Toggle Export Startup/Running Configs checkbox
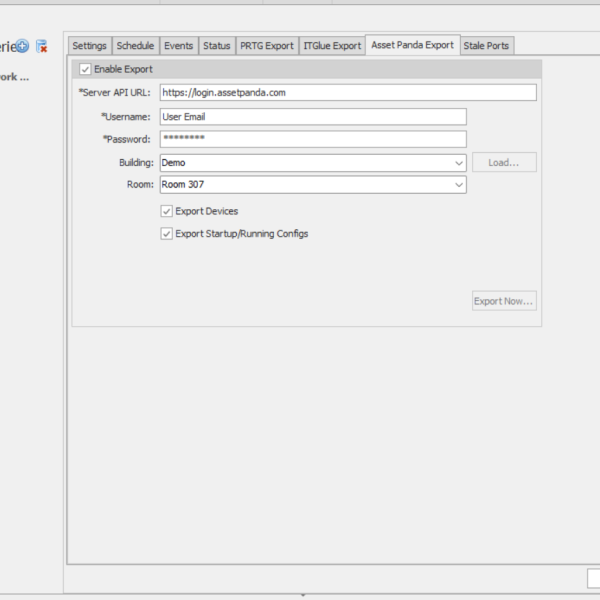600x600 pixels. point(166,234)
